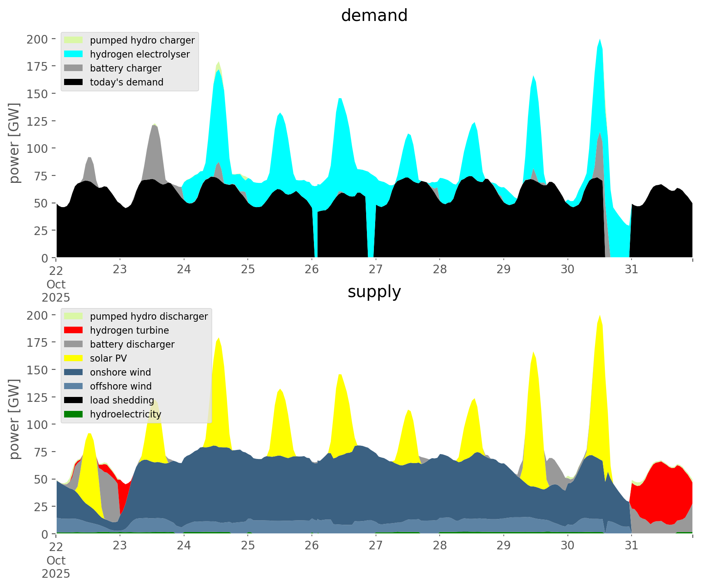This screenshot has height=588, width=701.
Task: Click the 31 date tick on supply chart
Action: (x=631, y=546)
